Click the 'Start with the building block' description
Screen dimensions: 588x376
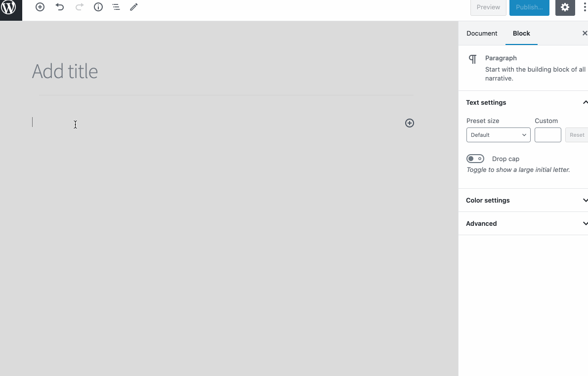click(x=535, y=74)
